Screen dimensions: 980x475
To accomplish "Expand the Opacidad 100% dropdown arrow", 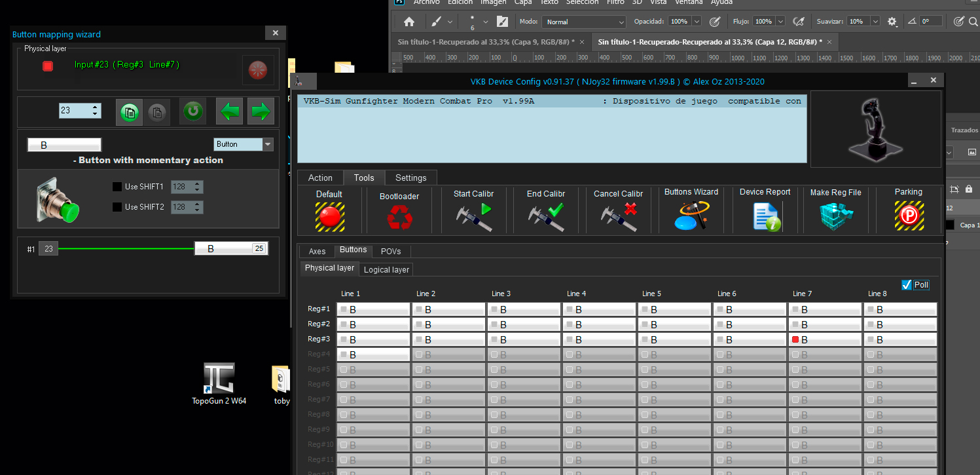I will click(x=697, y=22).
